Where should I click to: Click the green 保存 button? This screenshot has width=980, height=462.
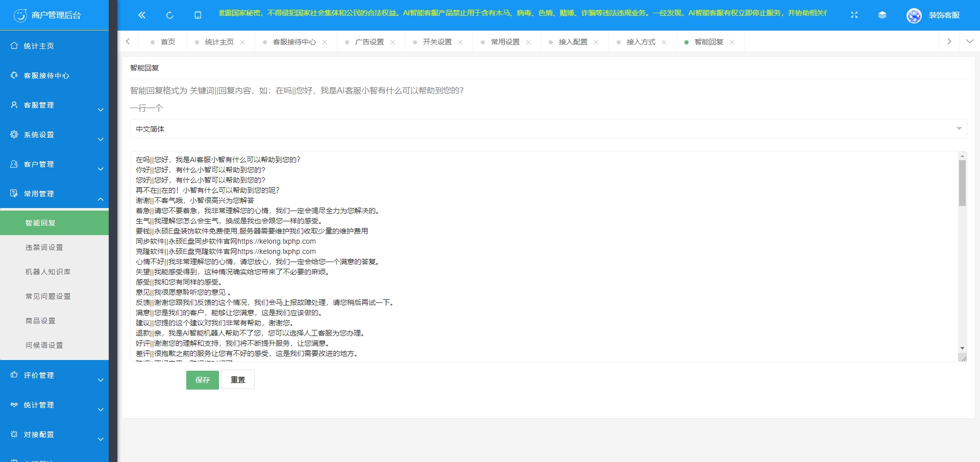[x=202, y=380]
